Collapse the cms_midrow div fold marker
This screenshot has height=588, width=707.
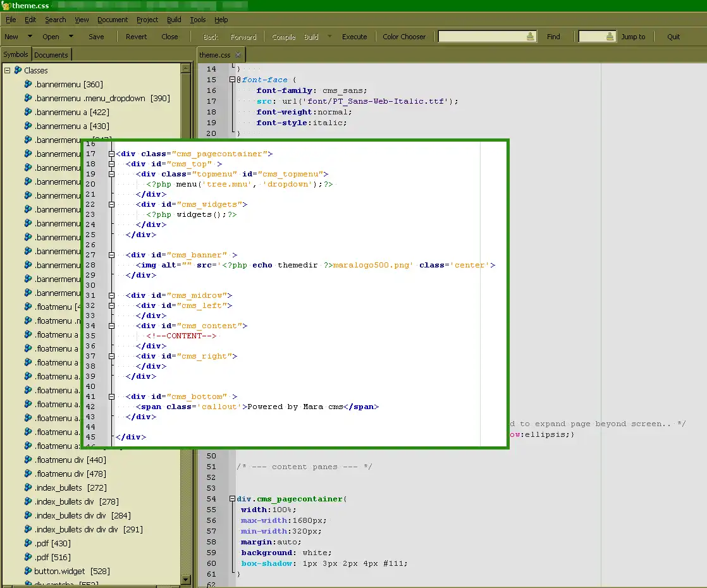(112, 295)
